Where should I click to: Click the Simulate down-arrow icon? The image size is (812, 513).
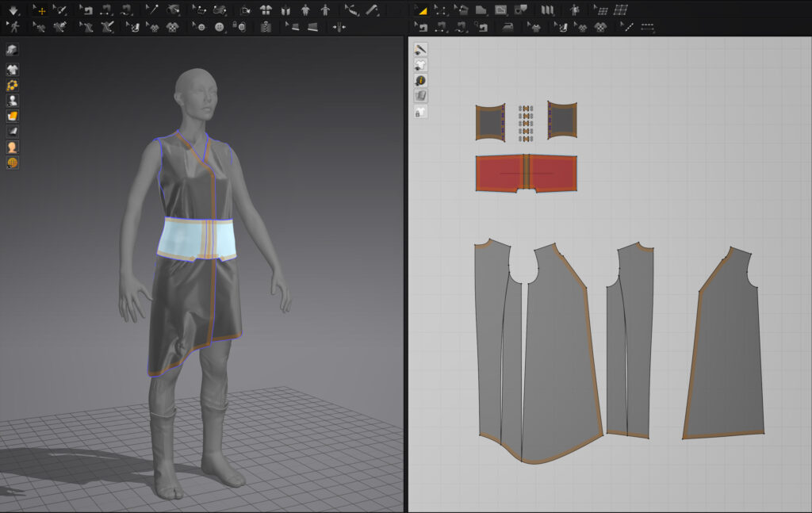[13, 10]
